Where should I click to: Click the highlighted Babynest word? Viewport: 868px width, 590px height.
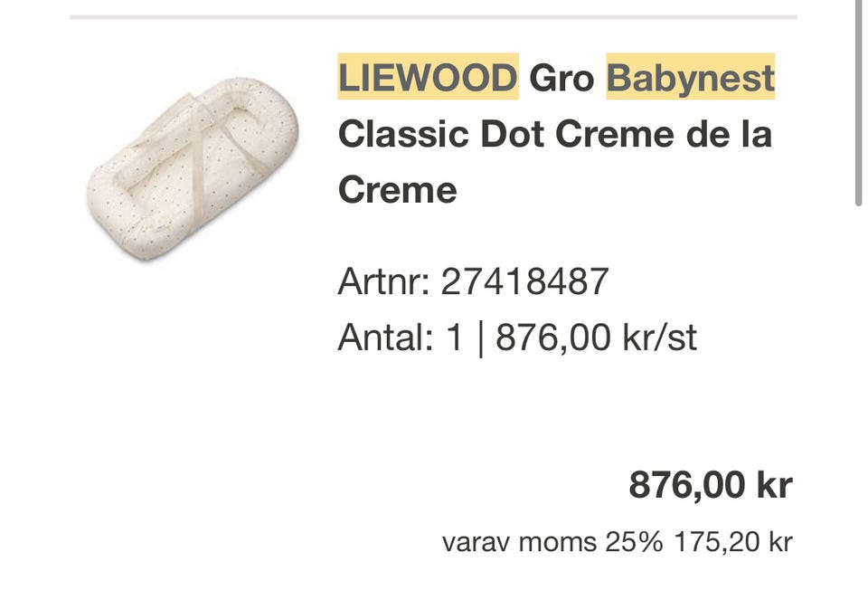point(691,78)
